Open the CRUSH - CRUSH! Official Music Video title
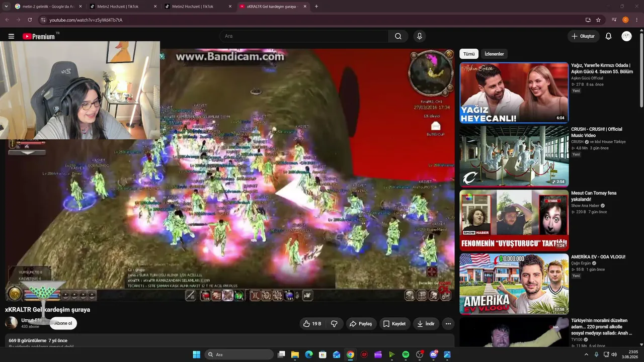The width and height of the screenshot is (644, 362). tap(597, 132)
